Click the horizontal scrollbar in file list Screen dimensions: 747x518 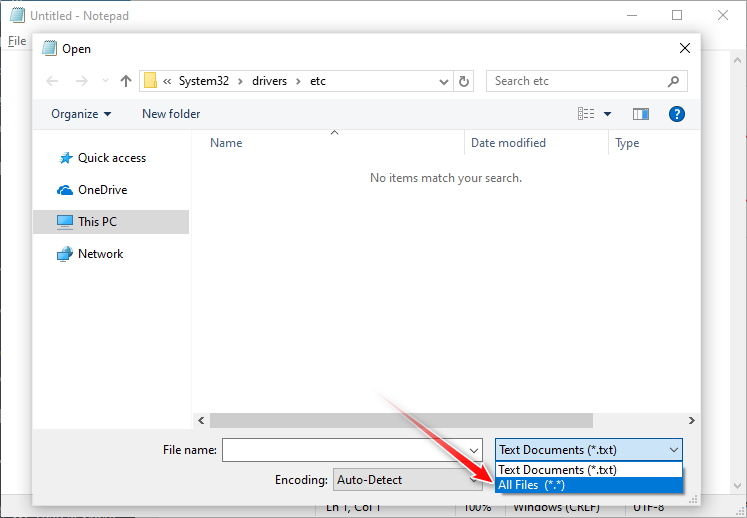pyautogui.click(x=400, y=421)
